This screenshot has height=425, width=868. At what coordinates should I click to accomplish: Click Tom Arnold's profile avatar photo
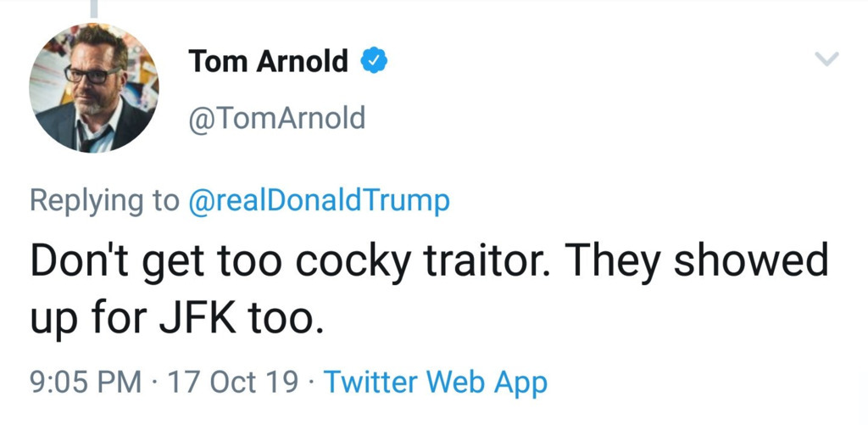pos(93,88)
